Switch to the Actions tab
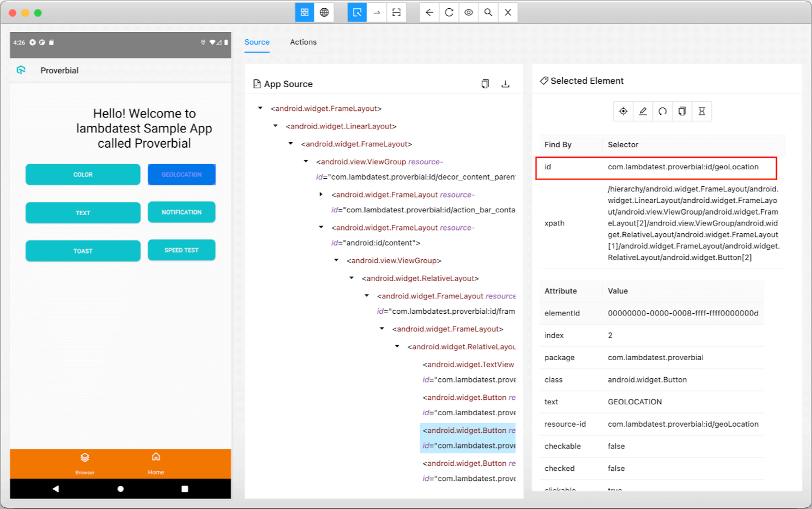The height and width of the screenshot is (509, 812). tap(303, 42)
